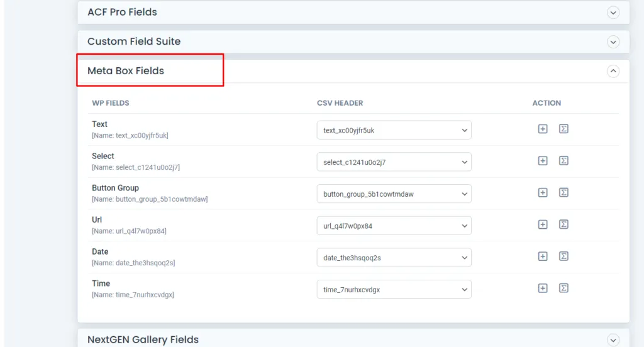The image size is (644, 347).
Task: Click the Text field label
Action: click(99, 124)
